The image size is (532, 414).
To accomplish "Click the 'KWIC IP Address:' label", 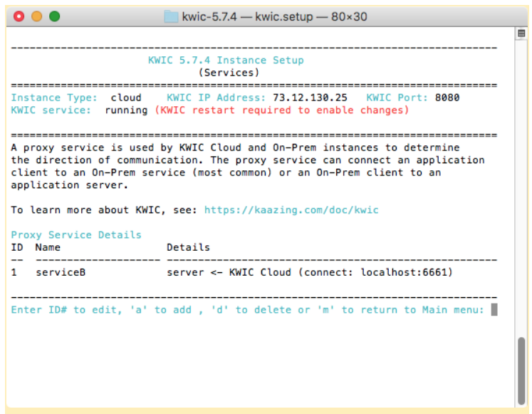I will tap(216, 98).
